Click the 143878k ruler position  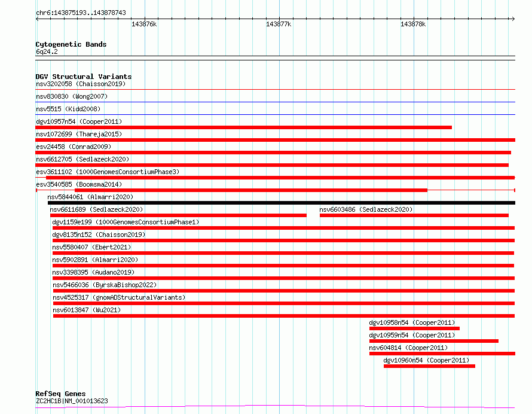(413, 24)
